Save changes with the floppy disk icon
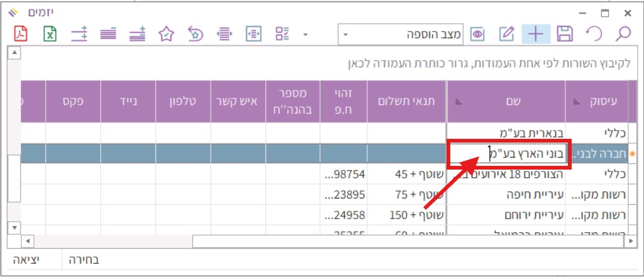 tap(565, 35)
